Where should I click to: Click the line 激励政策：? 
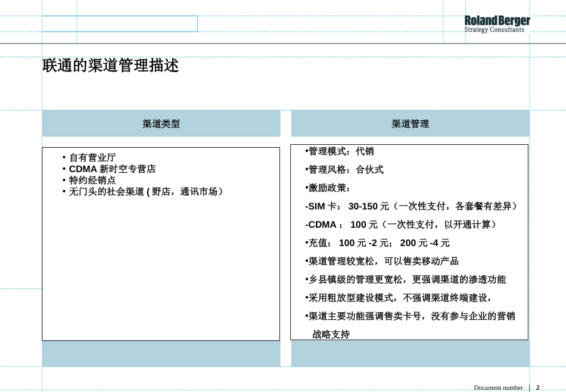click(x=328, y=188)
